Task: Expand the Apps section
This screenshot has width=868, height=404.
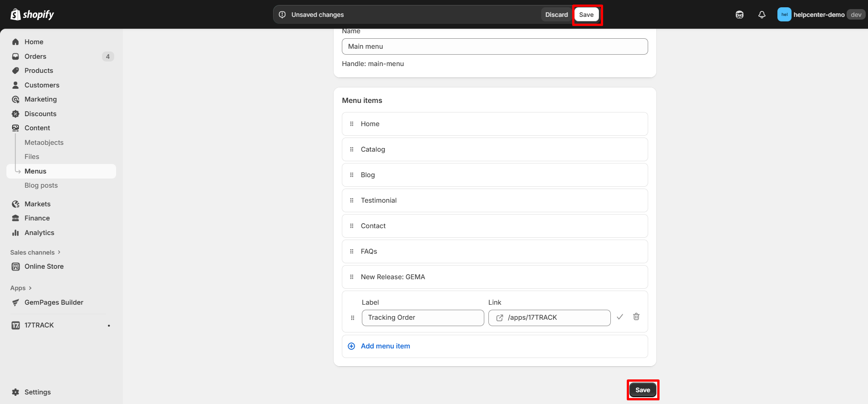Action: click(x=21, y=288)
